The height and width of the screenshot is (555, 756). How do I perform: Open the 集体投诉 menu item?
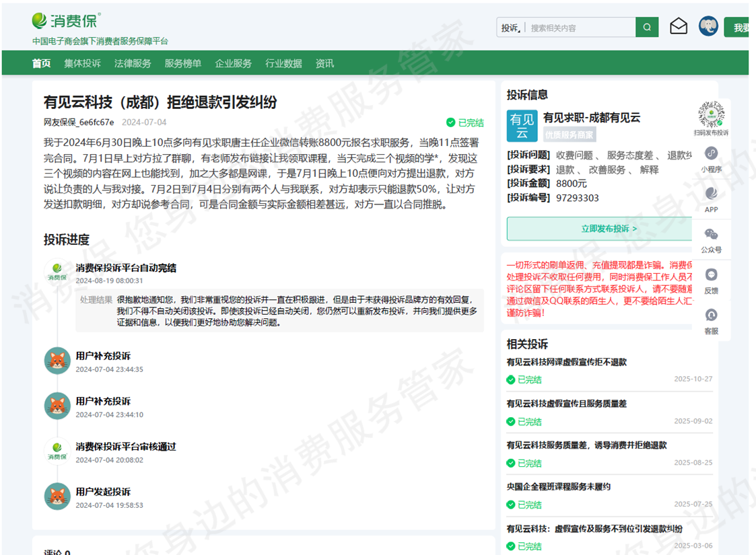click(82, 63)
